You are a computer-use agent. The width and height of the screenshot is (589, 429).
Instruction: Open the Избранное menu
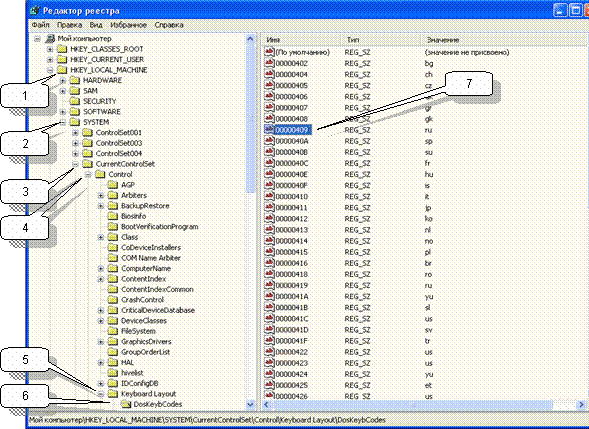[x=128, y=25]
